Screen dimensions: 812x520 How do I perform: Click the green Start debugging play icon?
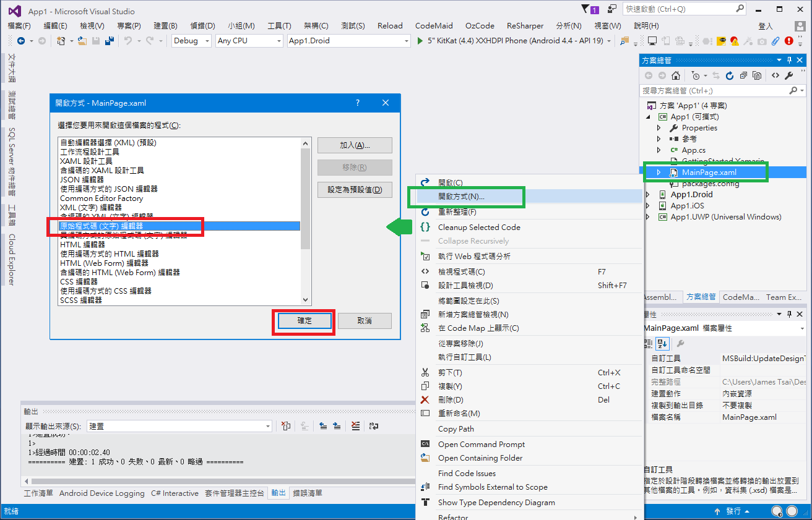(421, 41)
